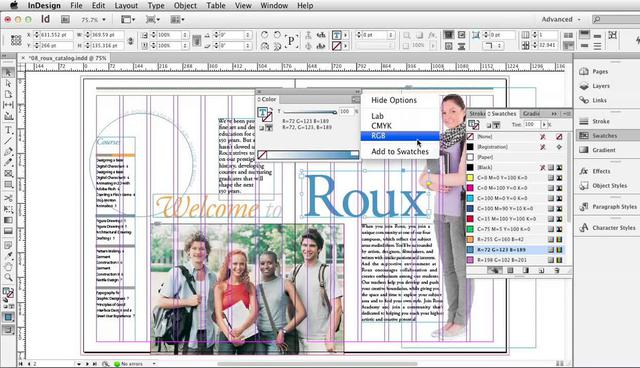The image size is (640, 368).
Task: Choose Add to Swatches menu entry
Action: pos(400,151)
